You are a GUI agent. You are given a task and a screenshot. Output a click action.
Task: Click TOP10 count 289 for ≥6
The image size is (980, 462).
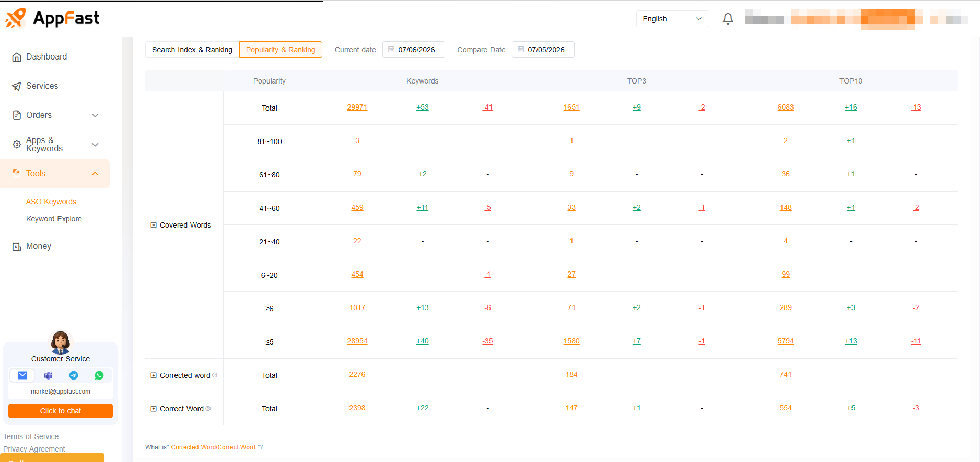(786, 307)
